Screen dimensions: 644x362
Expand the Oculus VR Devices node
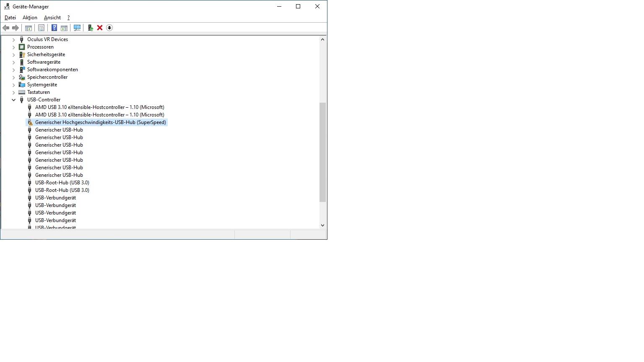tap(13, 39)
